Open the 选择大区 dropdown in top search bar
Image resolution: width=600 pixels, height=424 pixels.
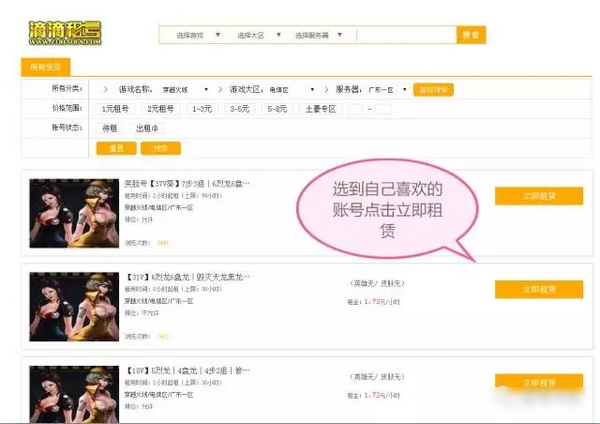[259, 35]
